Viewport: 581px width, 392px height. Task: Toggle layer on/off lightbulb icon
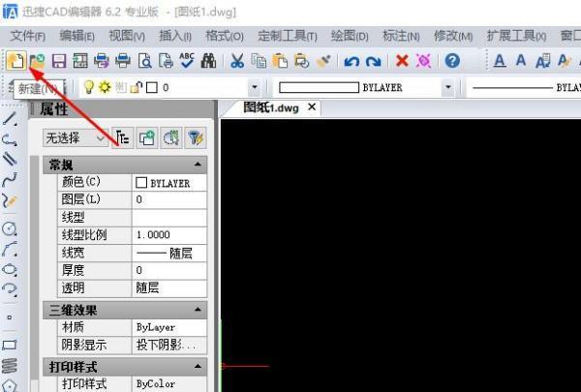tap(88, 87)
